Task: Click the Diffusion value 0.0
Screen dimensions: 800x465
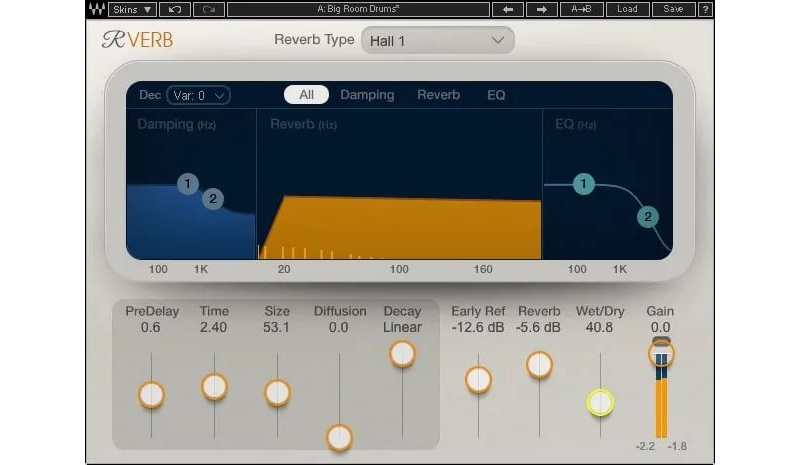Action: (x=339, y=328)
